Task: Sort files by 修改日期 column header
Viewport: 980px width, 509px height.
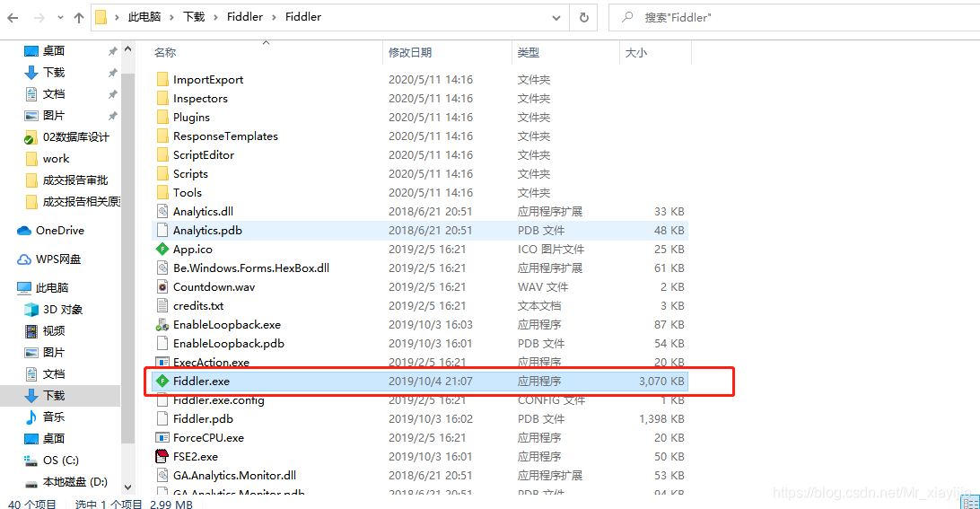Action: (x=410, y=53)
